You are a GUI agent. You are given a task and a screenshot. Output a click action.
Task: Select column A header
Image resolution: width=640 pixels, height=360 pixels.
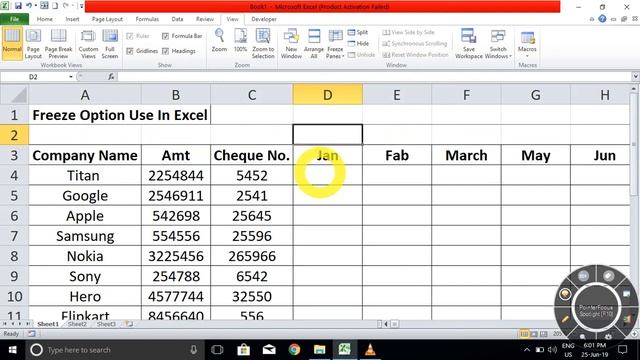pos(85,95)
